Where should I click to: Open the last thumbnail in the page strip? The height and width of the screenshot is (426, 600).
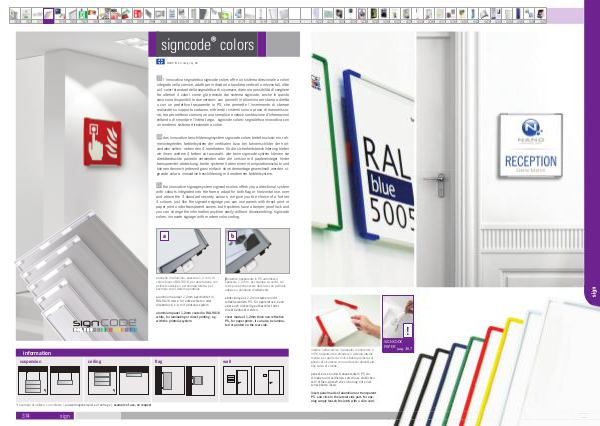540,15
